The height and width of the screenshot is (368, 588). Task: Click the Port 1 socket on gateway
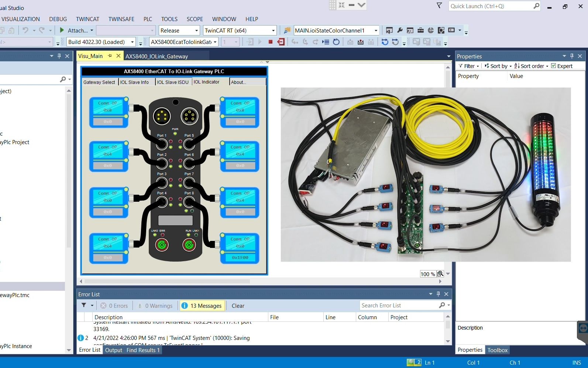click(162, 144)
